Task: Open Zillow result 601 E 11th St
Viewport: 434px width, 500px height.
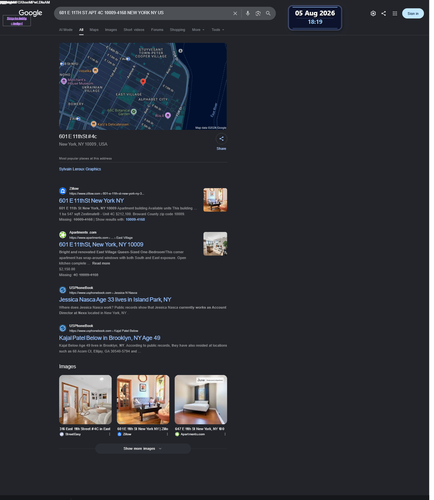Action: coord(91,201)
